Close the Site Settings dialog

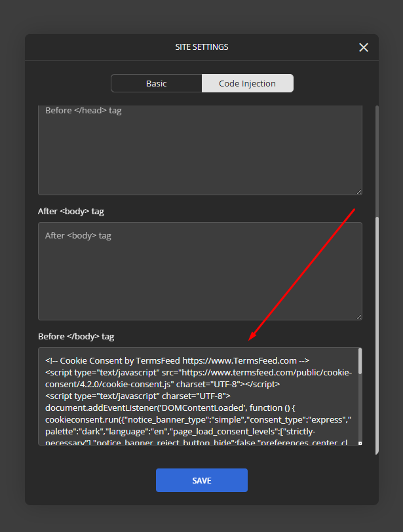[x=363, y=47]
